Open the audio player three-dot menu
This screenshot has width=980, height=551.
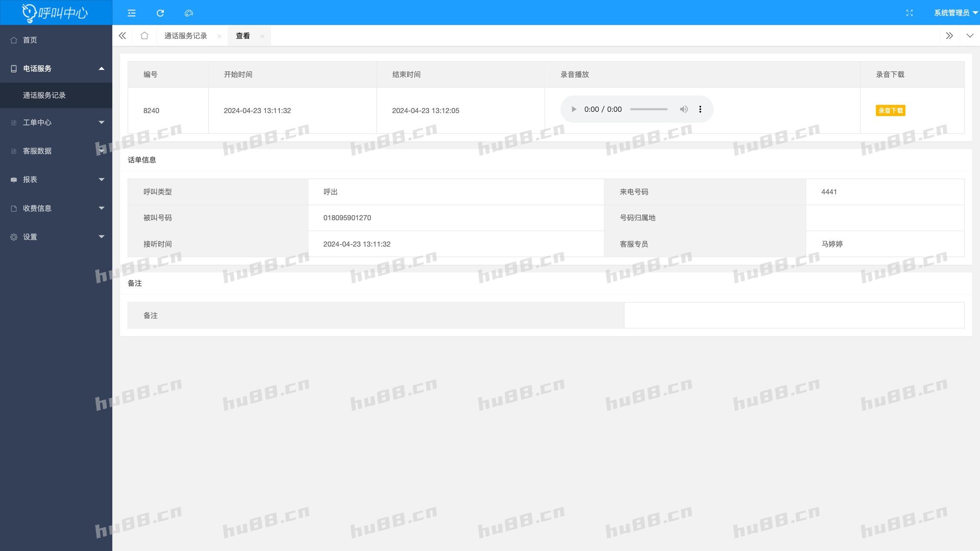tap(700, 109)
